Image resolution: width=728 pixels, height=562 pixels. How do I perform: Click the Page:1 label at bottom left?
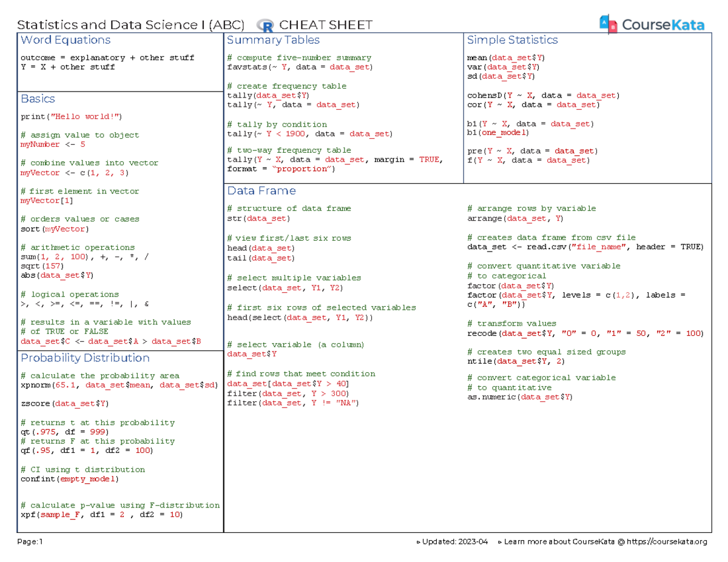[x=30, y=542]
